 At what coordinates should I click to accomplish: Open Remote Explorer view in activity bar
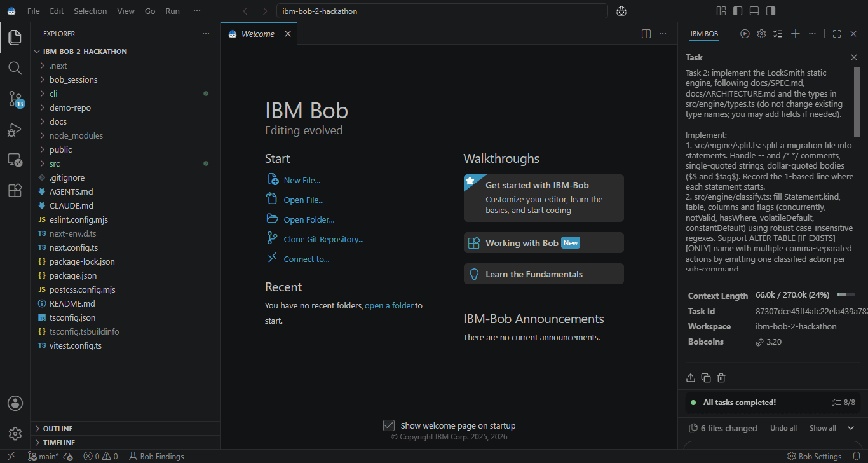[15, 160]
